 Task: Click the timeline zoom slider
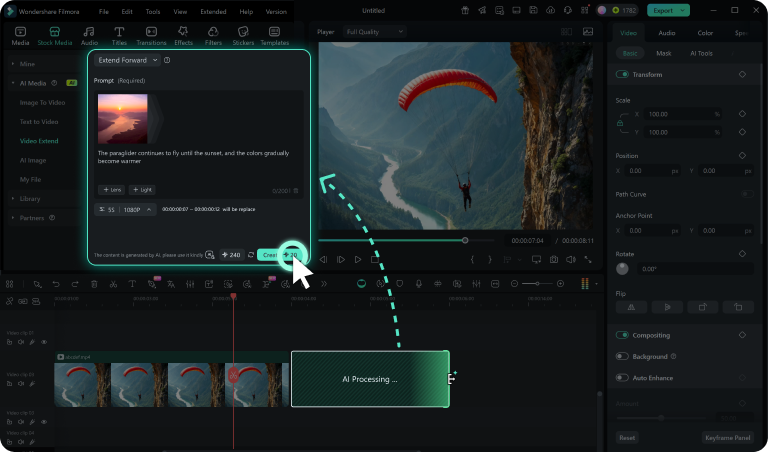coord(537,284)
